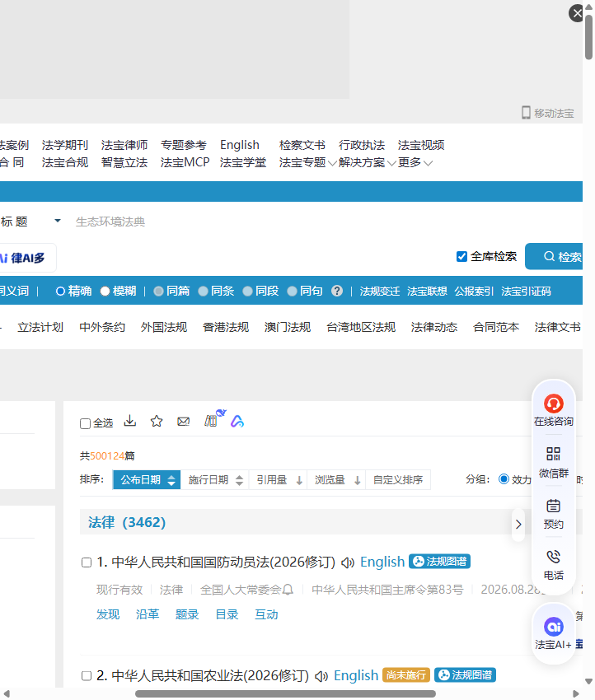
Task: Click 法规图谱 badge on 农业法
Action: (x=465, y=675)
